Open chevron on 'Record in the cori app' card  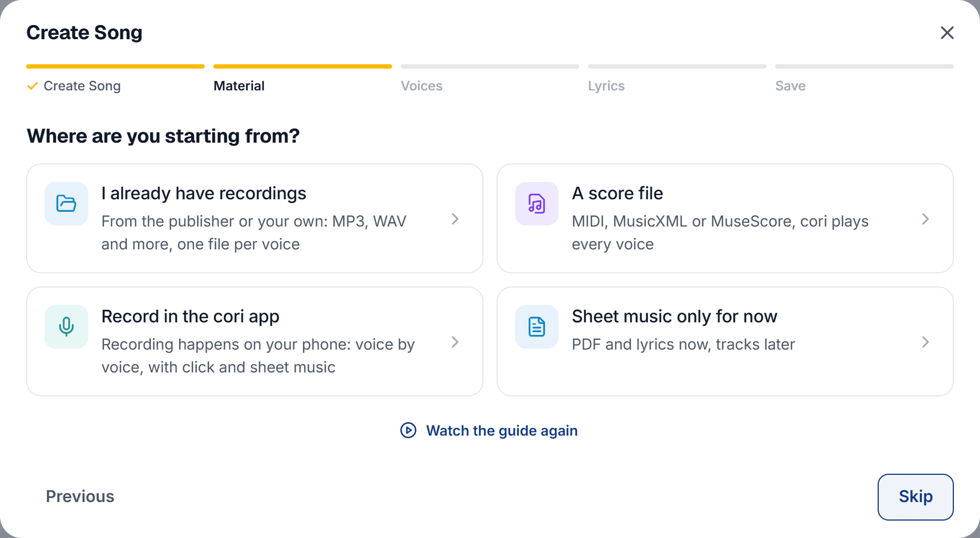click(x=455, y=342)
